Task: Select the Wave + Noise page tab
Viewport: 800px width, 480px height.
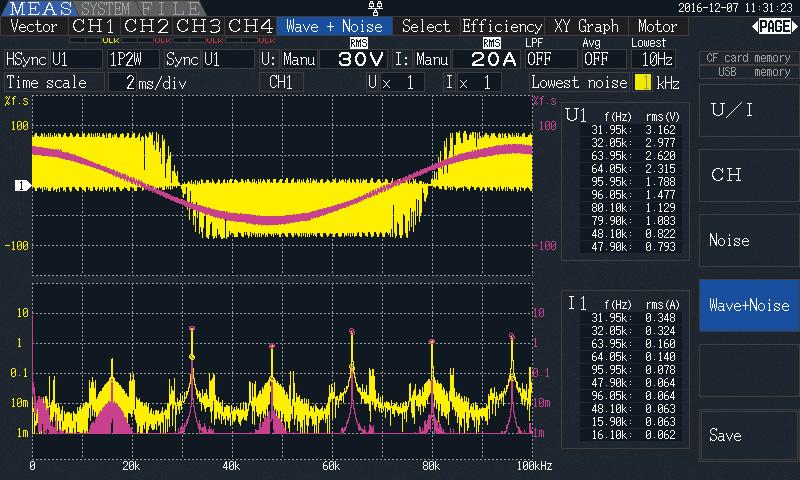Action: (334, 26)
